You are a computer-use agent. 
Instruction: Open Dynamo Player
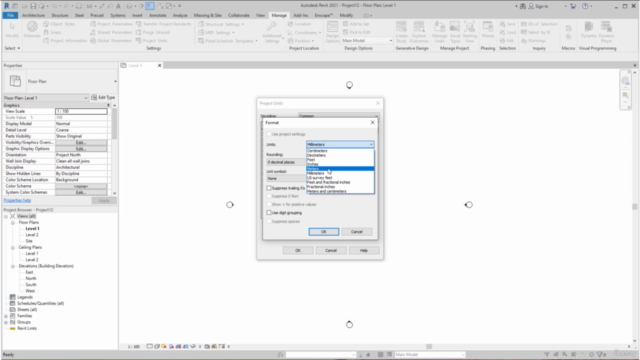[x=606, y=32]
